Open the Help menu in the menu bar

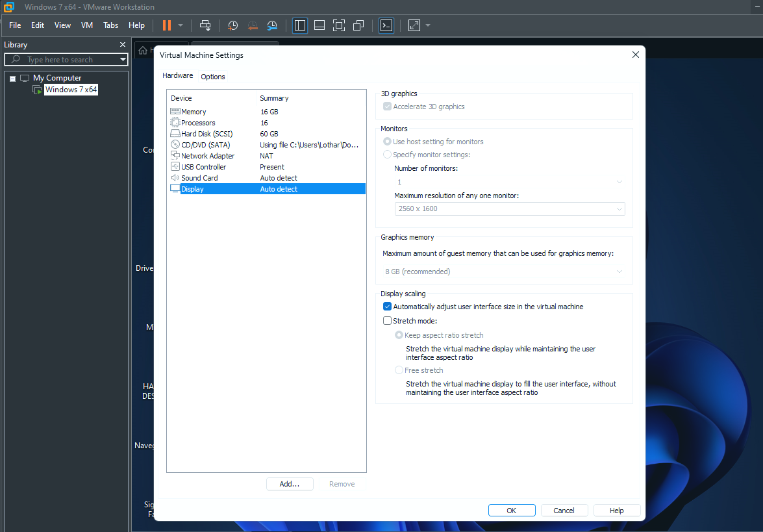click(x=137, y=25)
